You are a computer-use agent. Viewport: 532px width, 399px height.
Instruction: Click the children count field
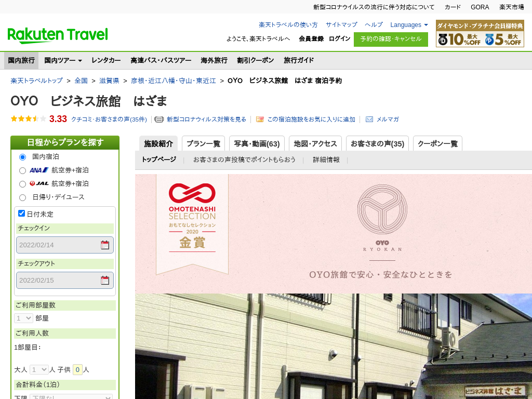77,369
